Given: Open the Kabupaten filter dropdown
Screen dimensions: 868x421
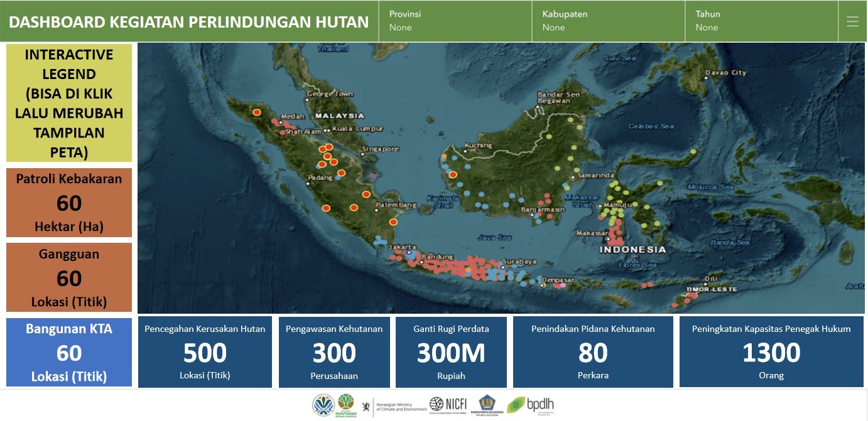Looking at the screenshot, I should coord(608,21).
